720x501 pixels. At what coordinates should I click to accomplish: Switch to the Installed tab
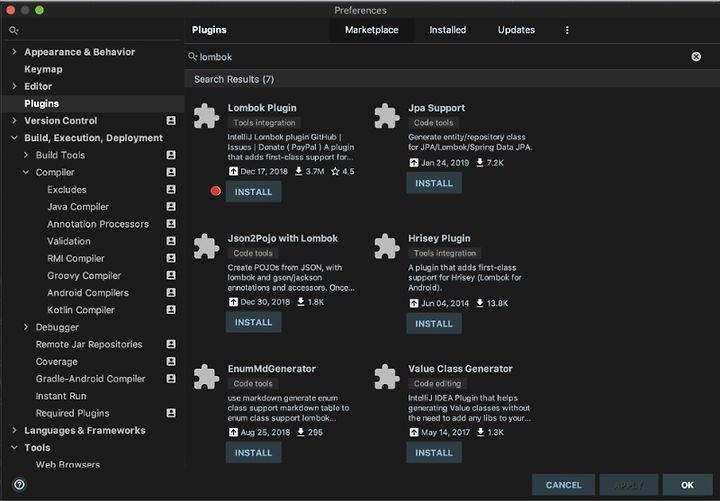pos(448,30)
